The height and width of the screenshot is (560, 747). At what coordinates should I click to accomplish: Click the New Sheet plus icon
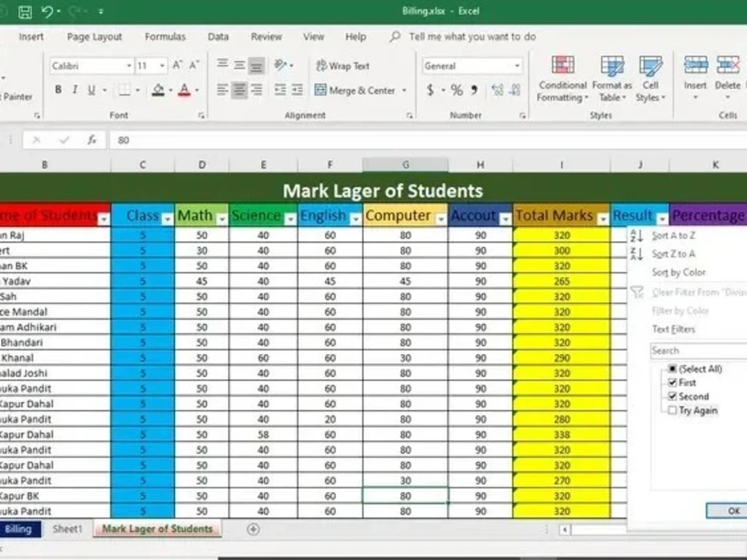(x=253, y=529)
